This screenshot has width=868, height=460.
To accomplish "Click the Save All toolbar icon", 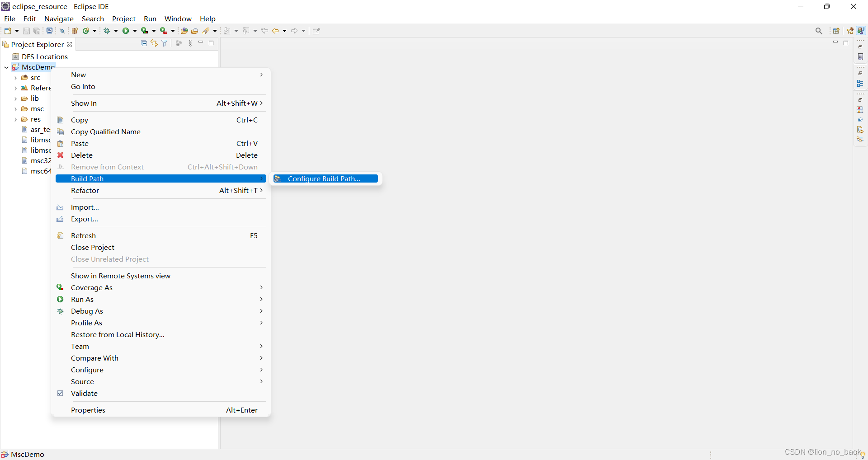I will pyautogui.click(x=37, y=31).
